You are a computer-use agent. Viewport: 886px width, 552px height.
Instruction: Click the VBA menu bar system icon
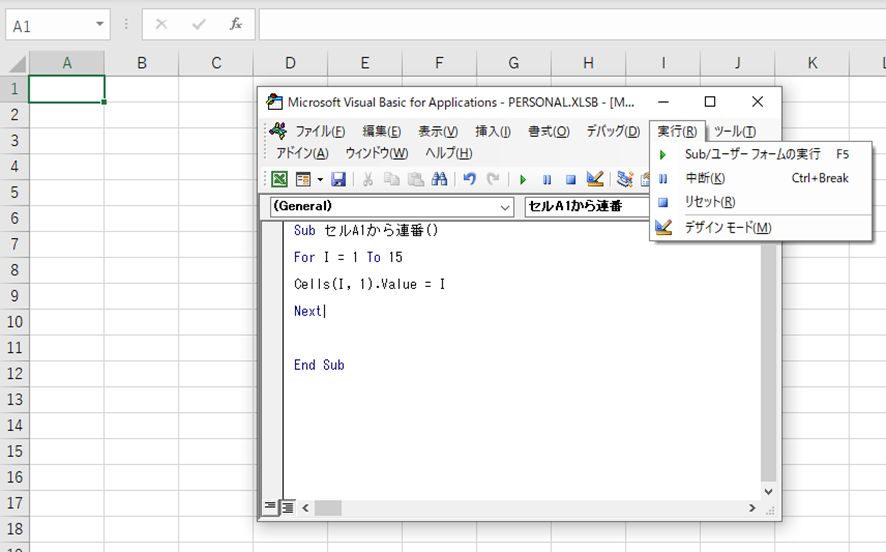(x=277, y=131)
